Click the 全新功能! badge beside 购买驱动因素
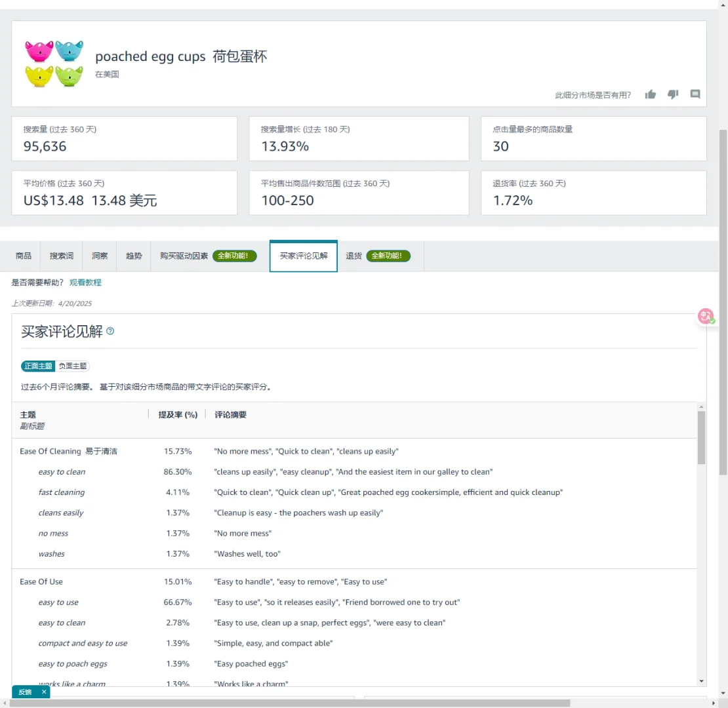 (234, 256)
